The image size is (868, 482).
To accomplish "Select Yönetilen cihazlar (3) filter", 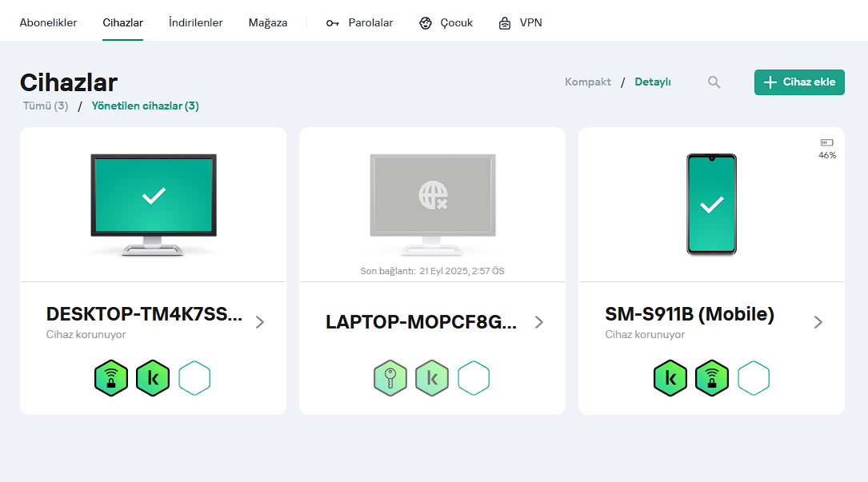I will (145, 106).
